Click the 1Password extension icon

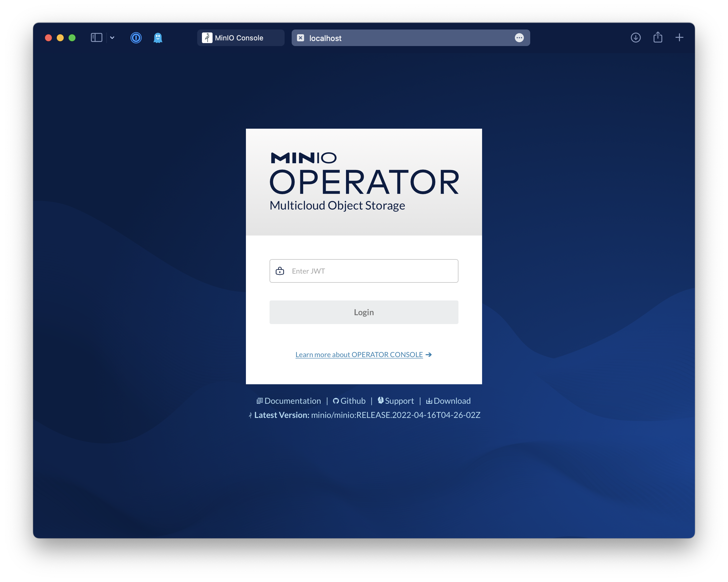tap(136, 37)
